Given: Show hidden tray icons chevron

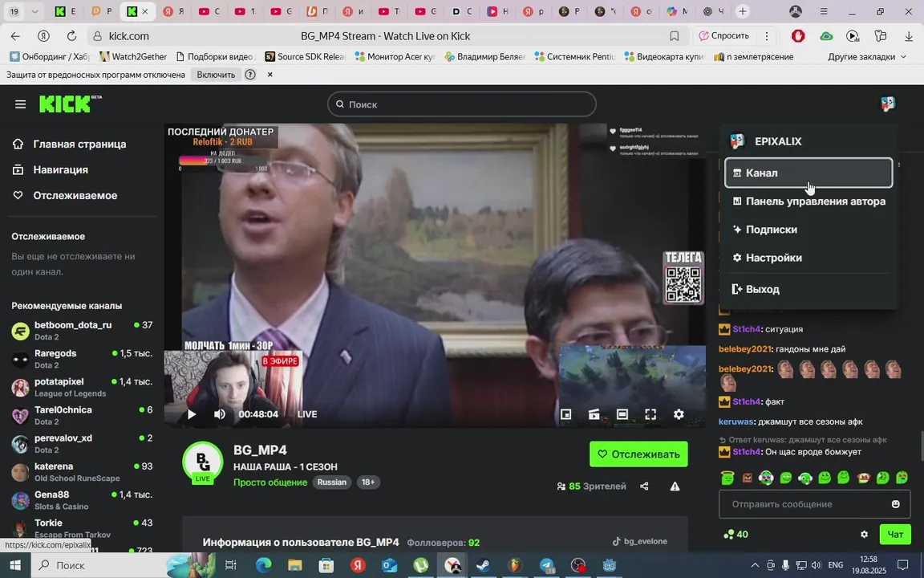Looking at the screenshot, I should 755,565.
